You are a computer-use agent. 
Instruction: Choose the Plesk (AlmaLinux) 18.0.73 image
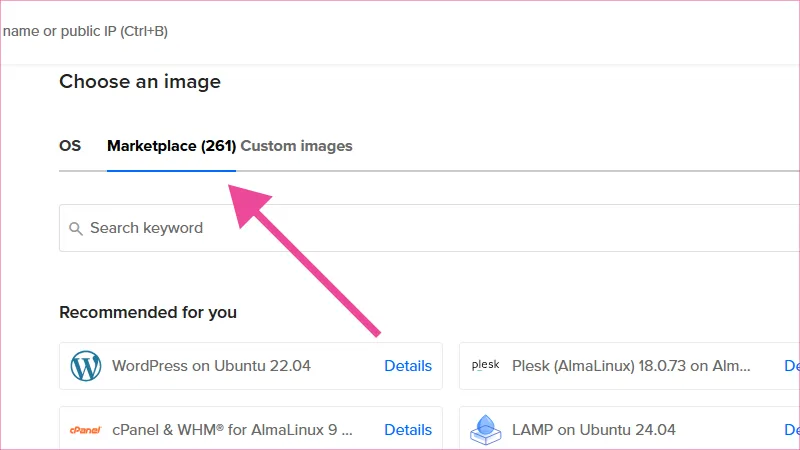pyautogui.click(x=630, y=366)
